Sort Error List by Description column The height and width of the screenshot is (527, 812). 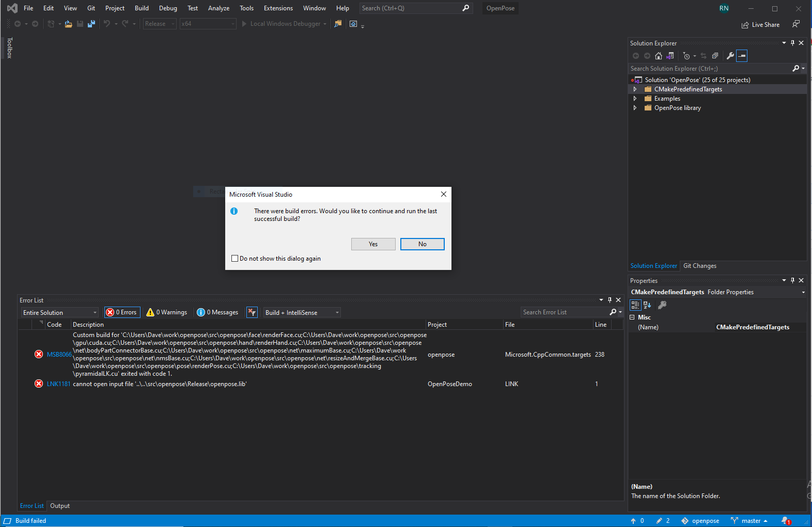point(248,325)
